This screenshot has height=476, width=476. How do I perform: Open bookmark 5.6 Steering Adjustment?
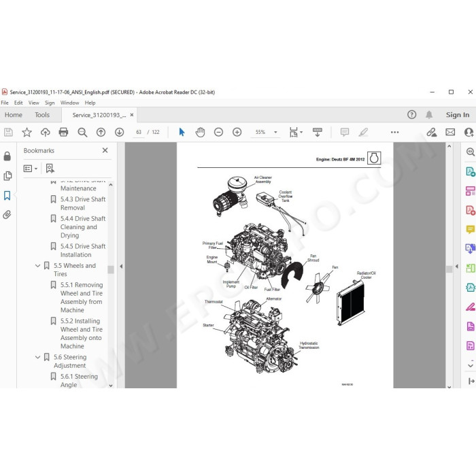70,361
